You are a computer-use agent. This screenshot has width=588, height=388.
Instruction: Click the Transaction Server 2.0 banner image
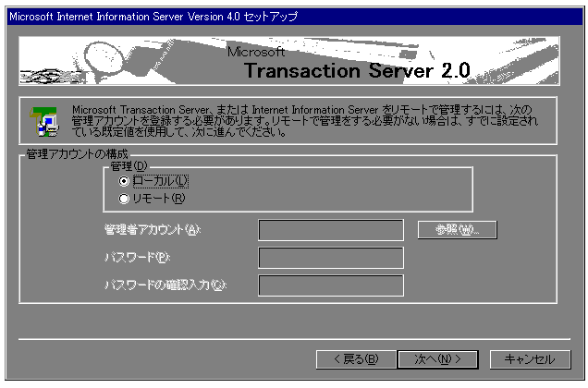point(289,61)
